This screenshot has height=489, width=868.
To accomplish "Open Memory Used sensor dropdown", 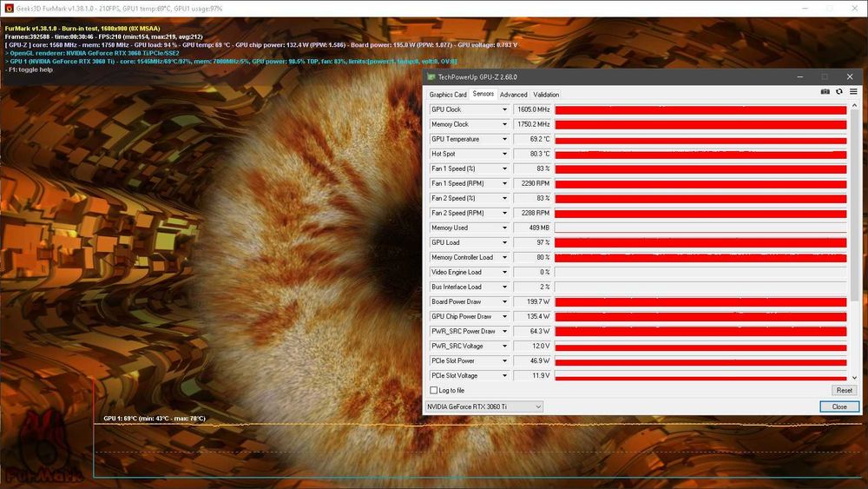I will 504,228.
